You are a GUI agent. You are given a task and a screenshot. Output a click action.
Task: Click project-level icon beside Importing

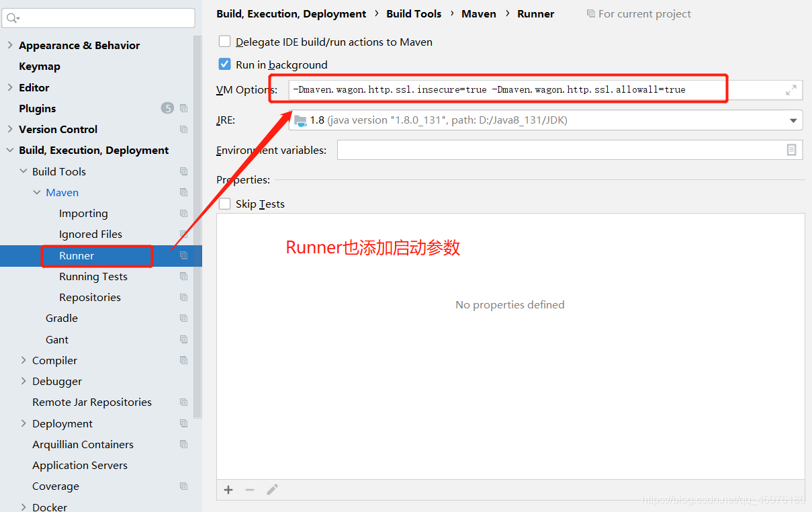tap(183, 213)
